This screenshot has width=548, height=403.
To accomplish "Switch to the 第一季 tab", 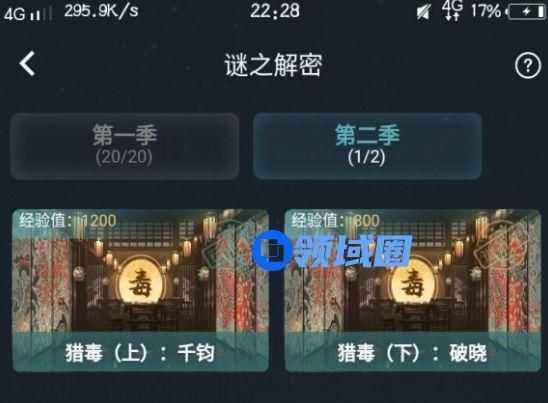I will tap(124, 146).
